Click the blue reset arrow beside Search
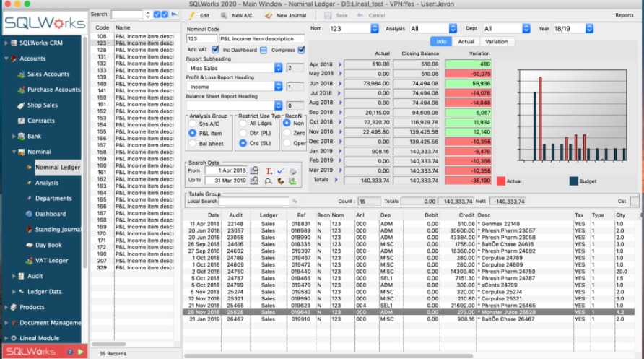This screenshot has width=644, height=359. [174, 14]
